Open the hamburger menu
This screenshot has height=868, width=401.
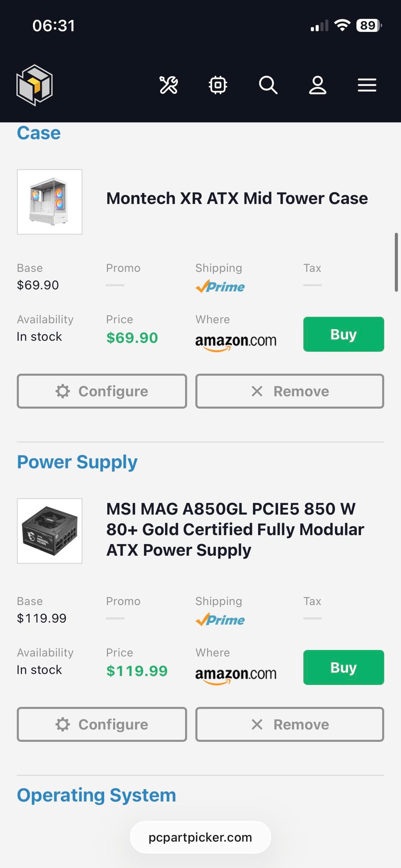click(x=367, y=85)
